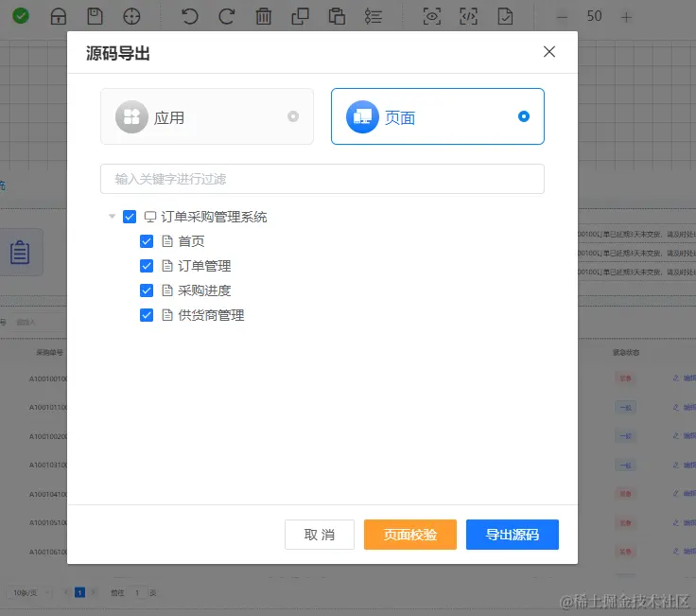Click previous page arrow in pagination
Viewport: 696px width, 616px height.
click(66, 592)
